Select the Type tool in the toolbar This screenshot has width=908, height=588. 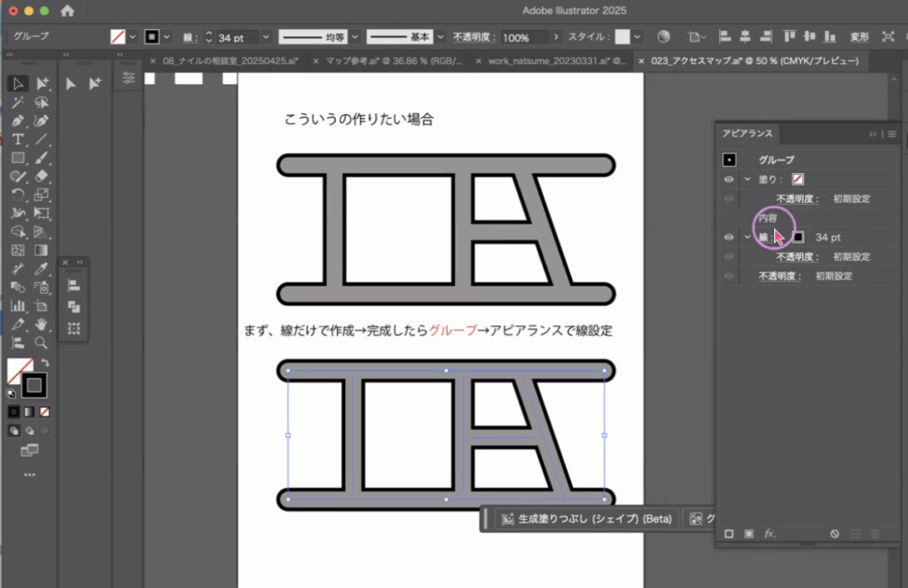[18, 139]
